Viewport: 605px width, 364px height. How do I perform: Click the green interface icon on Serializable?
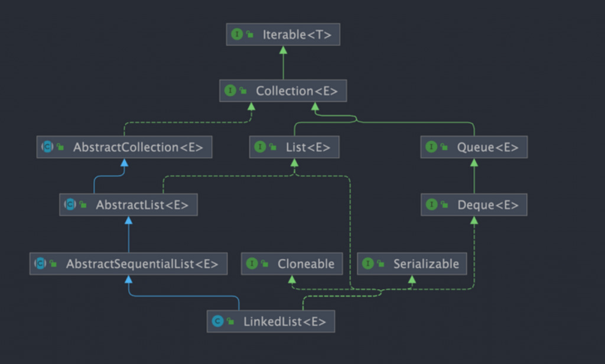(368, 264)
